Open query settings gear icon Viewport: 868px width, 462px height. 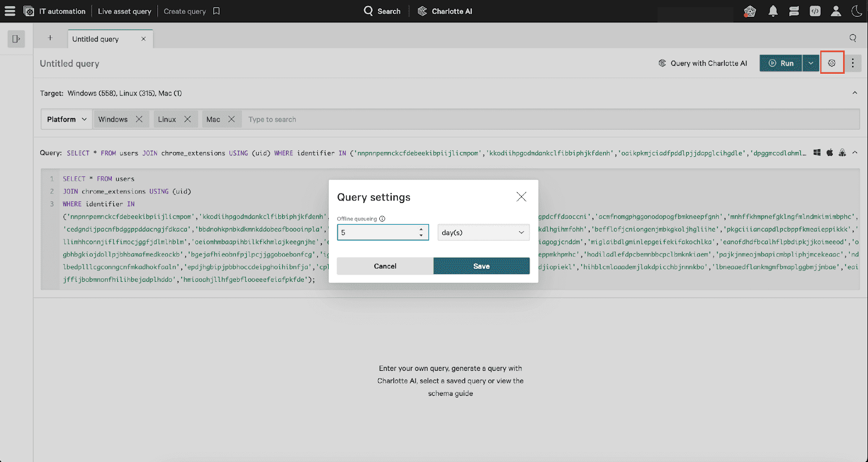[832, 63]
